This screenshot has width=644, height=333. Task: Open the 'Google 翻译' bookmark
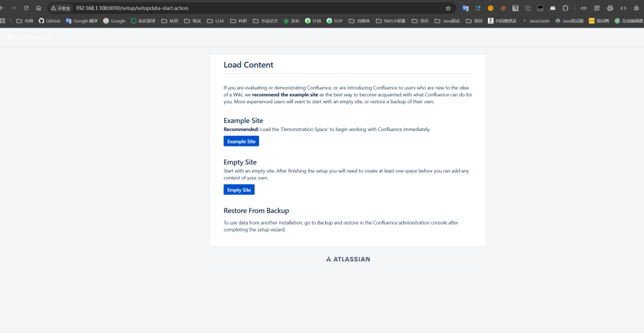pyautogui.click(x=82, y=21)
